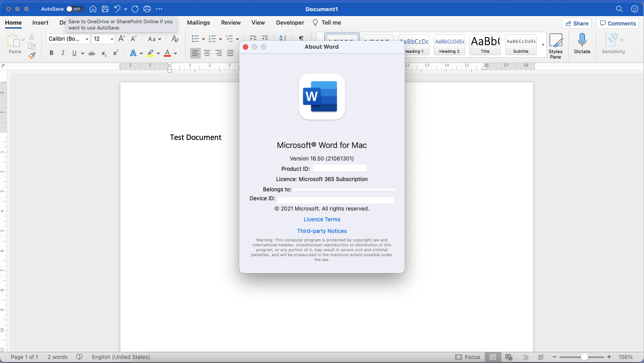
Task: Click the Decrease Font Size icon
Action: [x=134, y=39]
